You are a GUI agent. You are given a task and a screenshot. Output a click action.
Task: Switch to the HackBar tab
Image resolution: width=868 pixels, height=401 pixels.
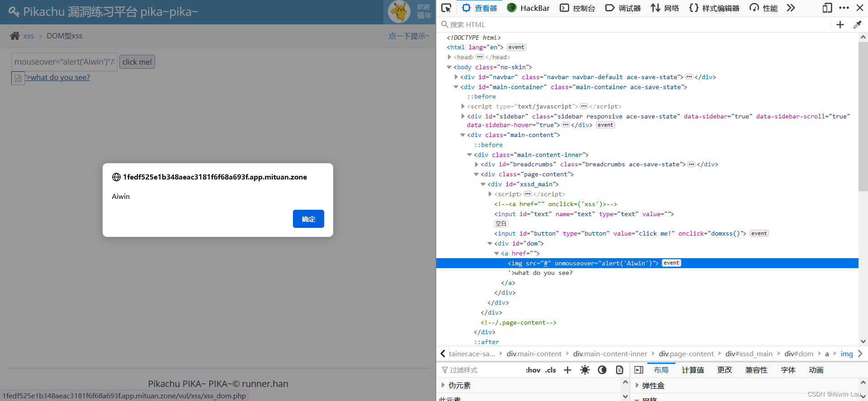[528, 8]
